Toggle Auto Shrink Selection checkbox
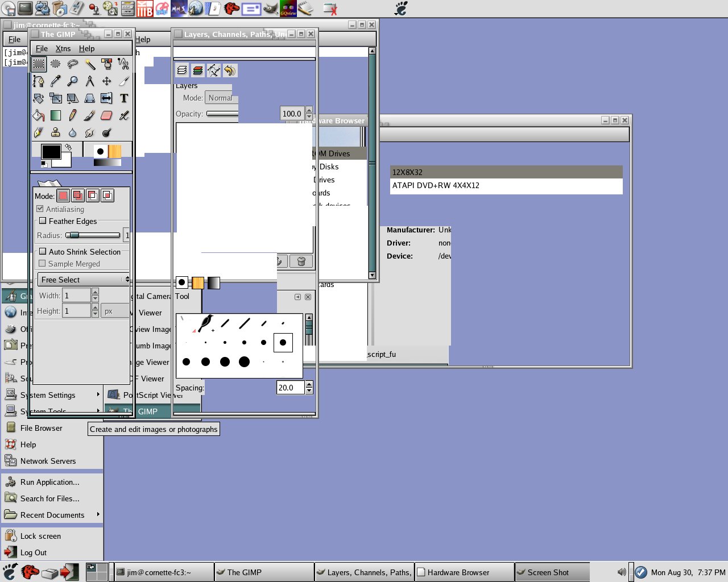The height and width of the screenshot is (582, 728). pyautogui.click(x=43, y=252)
